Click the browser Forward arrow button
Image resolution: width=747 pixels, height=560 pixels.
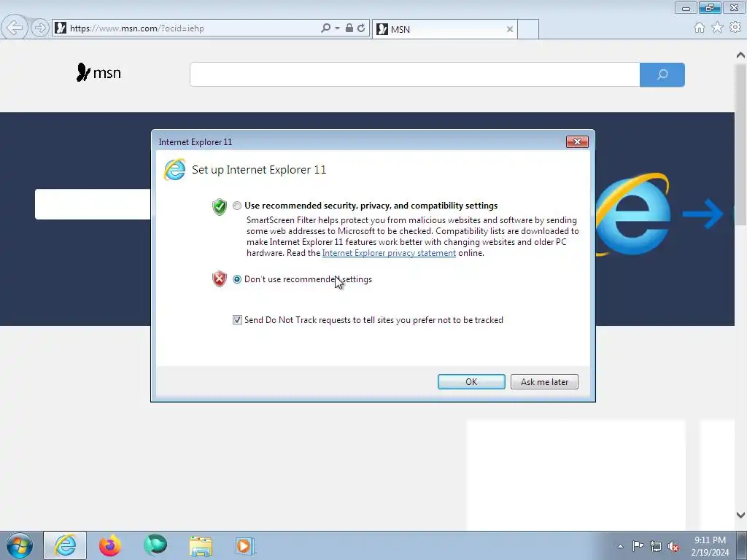pyautogui.click(x=40, y=28)
